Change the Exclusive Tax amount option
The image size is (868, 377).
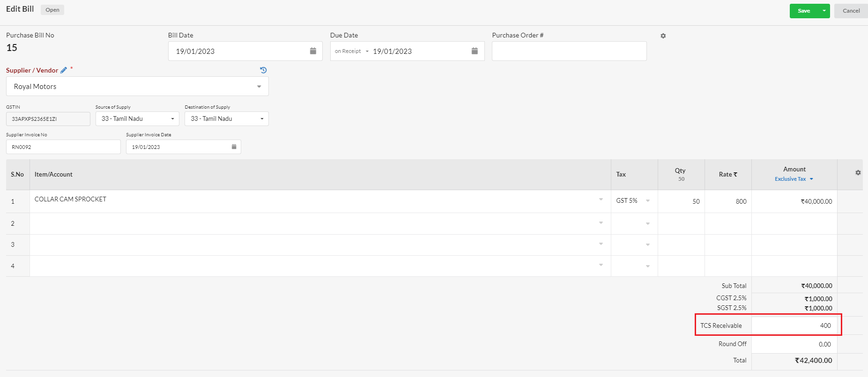click(794, 179)
